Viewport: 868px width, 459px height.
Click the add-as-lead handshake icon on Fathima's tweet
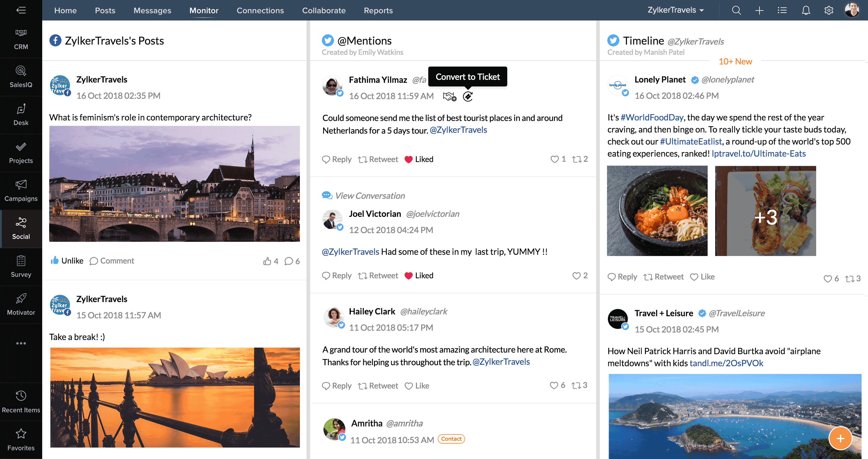click(449, 97)
